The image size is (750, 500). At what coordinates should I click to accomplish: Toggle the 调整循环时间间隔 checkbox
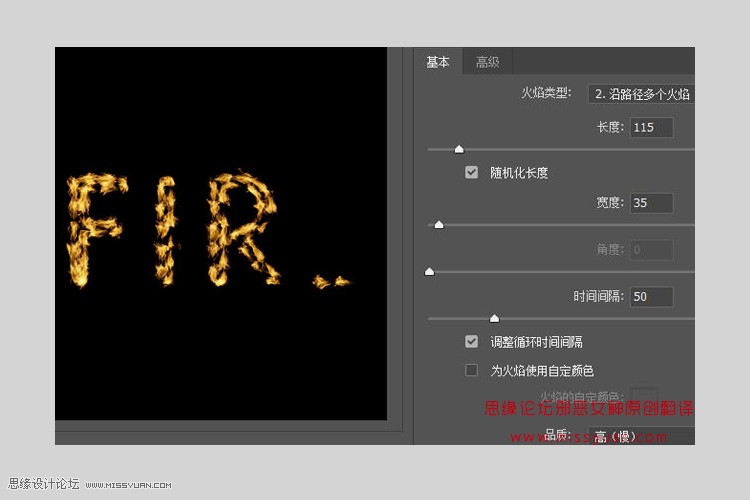(x=471, y=342)
